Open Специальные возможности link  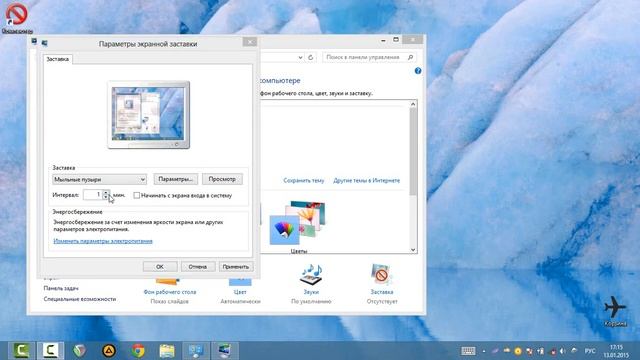click(x=80, y=299)
